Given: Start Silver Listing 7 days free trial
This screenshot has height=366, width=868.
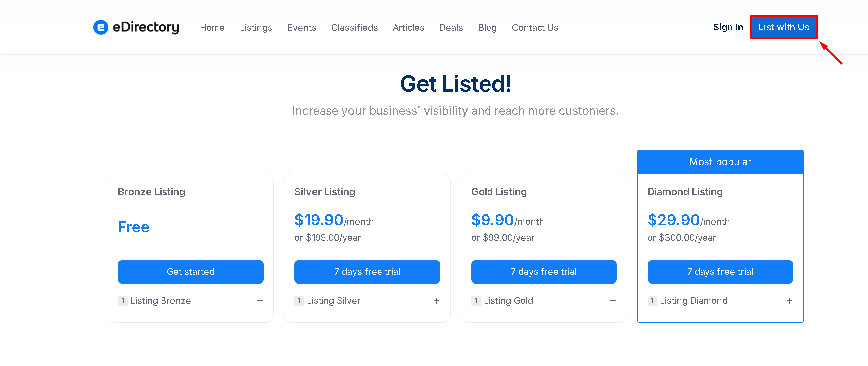Looking at the screenshot, I should pos(367,272).
